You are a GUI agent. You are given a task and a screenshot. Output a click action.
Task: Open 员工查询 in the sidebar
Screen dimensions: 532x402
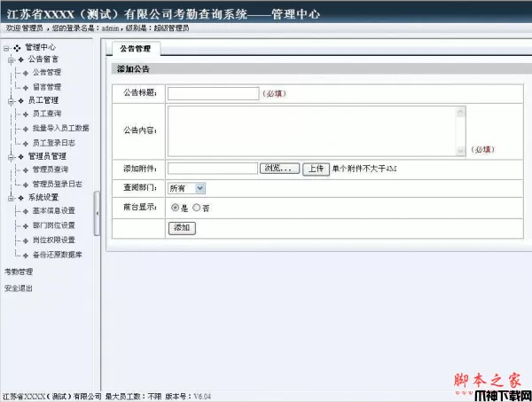47,114
